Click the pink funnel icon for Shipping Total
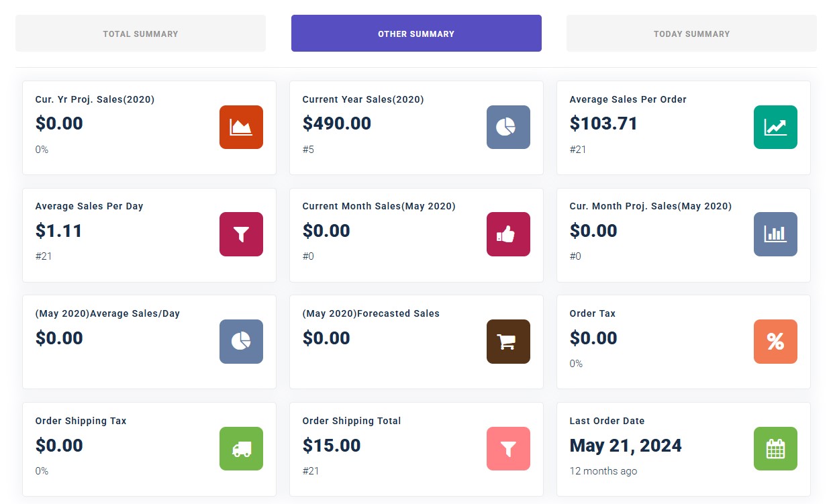 pyautogui.click(x=508, y=449)
